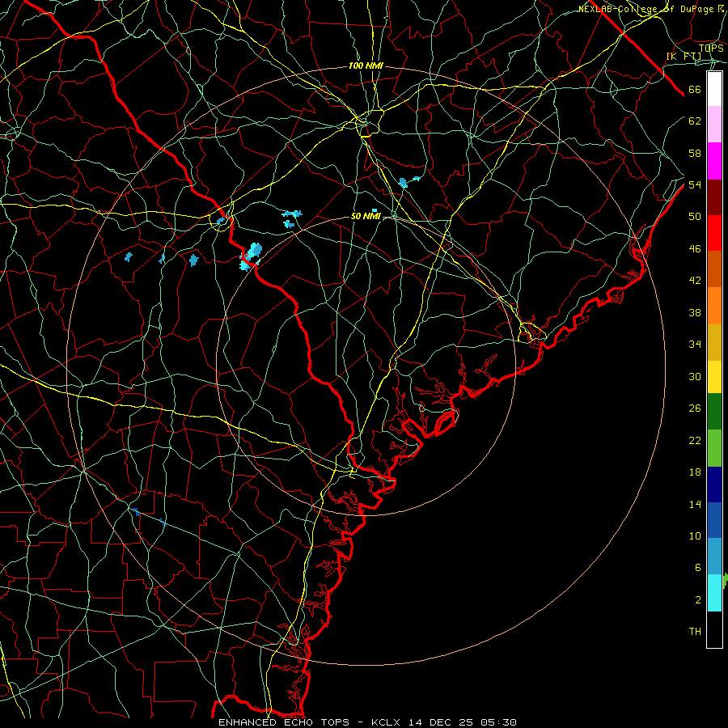The image size is (728, 728).
Task: Click the legend value "50"
Action: (x=695, y=217)
